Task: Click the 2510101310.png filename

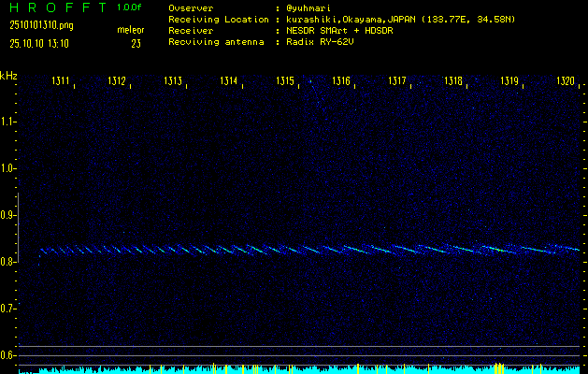Action: pos(39,25)
